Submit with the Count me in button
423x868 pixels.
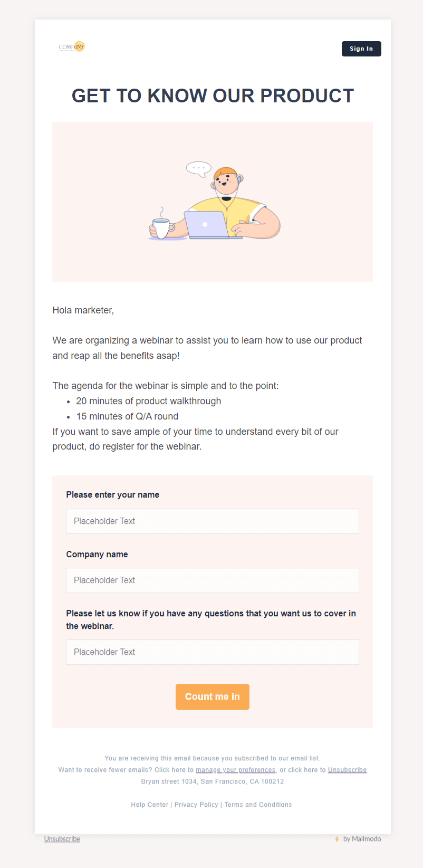click(x=212, y=697)
